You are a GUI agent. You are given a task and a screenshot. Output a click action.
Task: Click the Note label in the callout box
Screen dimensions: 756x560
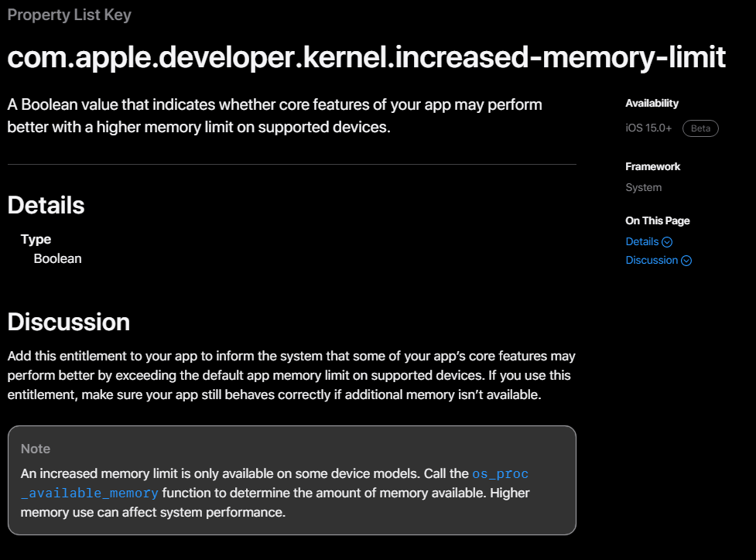pos(36,449)
